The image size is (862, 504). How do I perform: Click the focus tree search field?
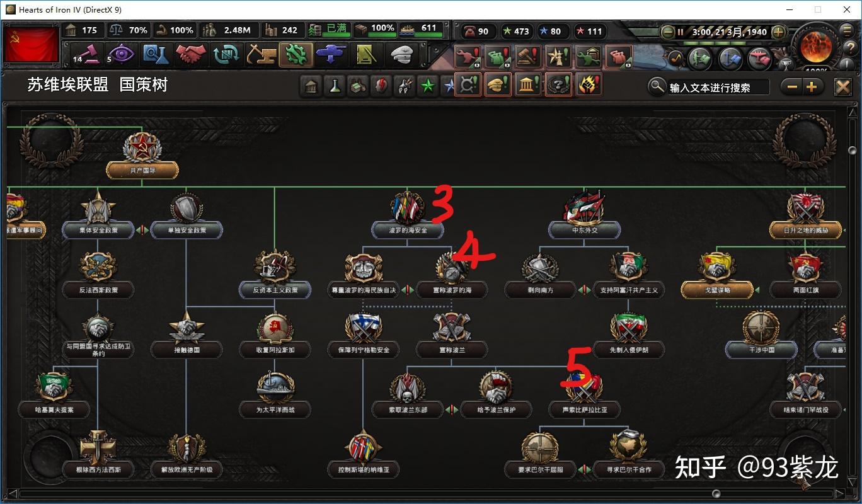pyautogui.click(x=718, y=87)
